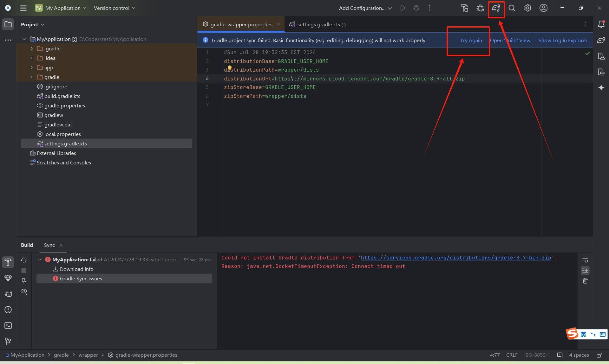Select the Sync tab
The width and height of the screenshot is (609, 364).
pos(49,245)
